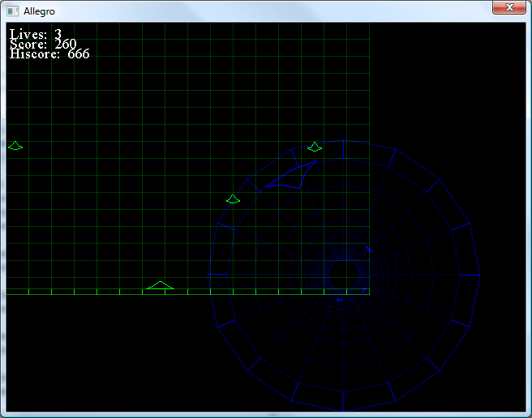
Task: Click the "Score: 260" readout
Action: 43,44
